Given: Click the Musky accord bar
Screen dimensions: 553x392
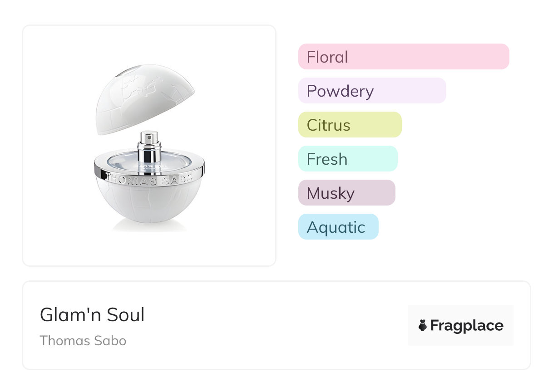Looking at the screenshot, I should 346,193.
